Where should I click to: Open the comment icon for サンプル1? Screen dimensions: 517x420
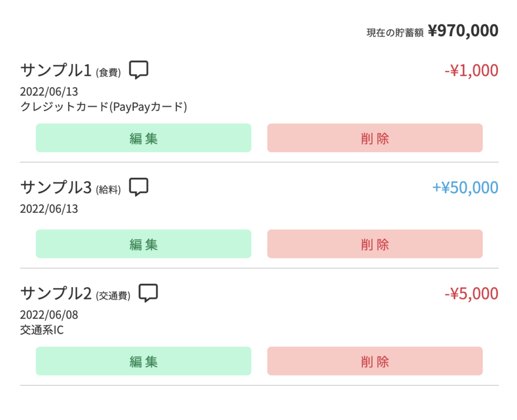(138, 70)
